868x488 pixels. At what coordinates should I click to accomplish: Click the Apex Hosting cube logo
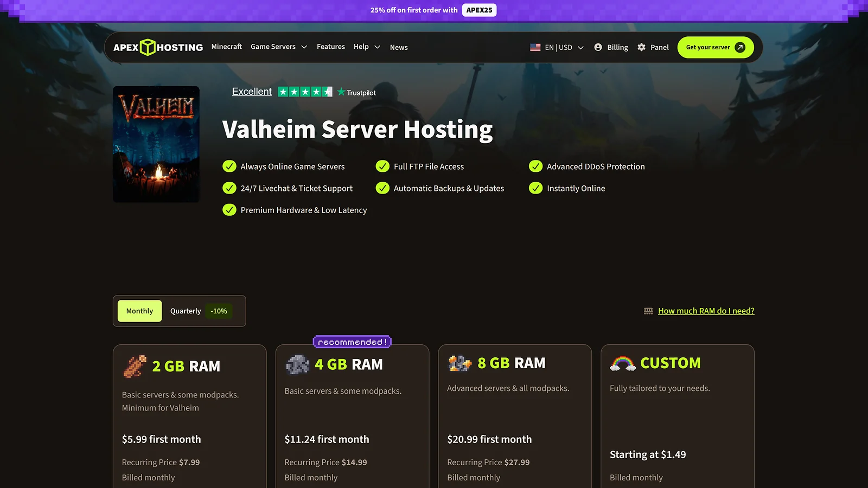tap(148, 47)
